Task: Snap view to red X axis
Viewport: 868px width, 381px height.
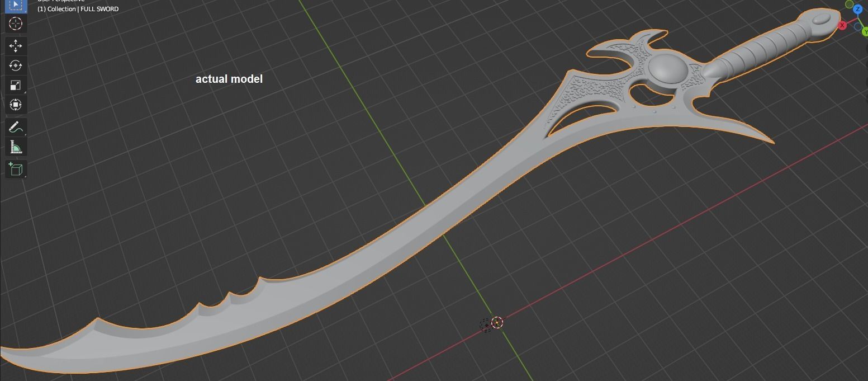Action: 842,25
